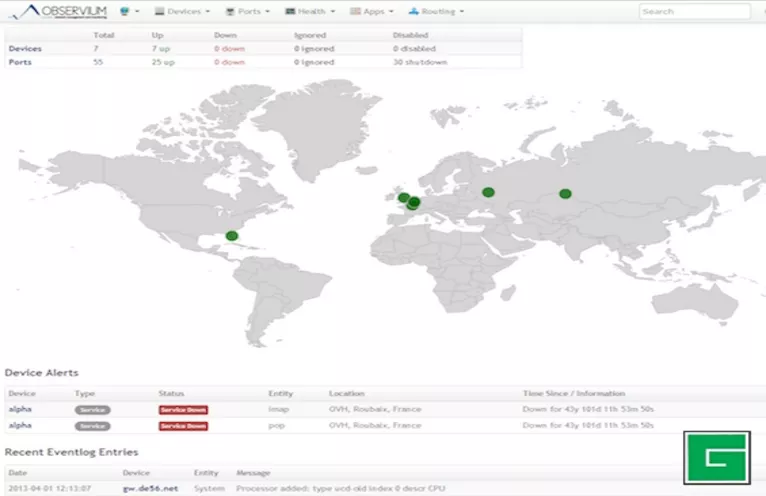Expand the Devices dropdown menu

[x=184, y=12]
